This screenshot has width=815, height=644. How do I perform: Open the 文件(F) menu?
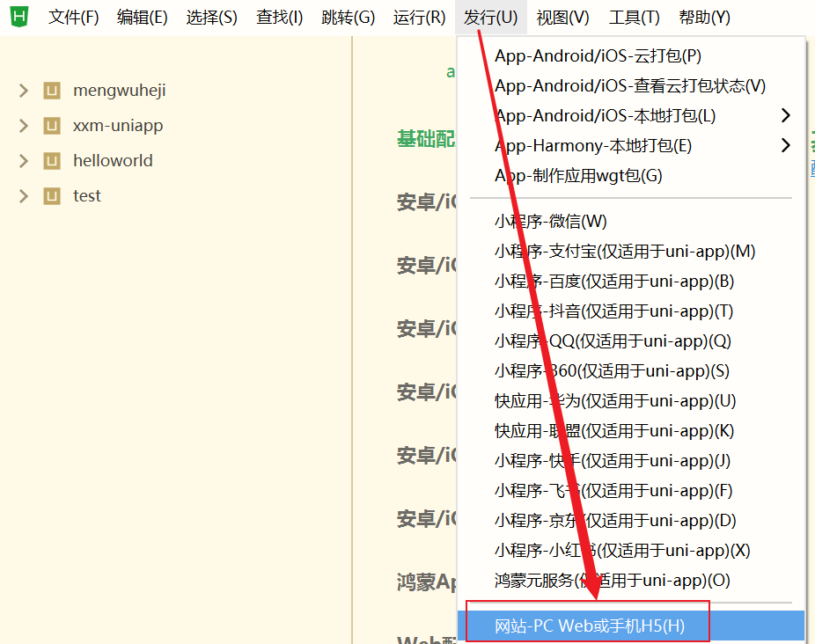(x=73, y=17)
